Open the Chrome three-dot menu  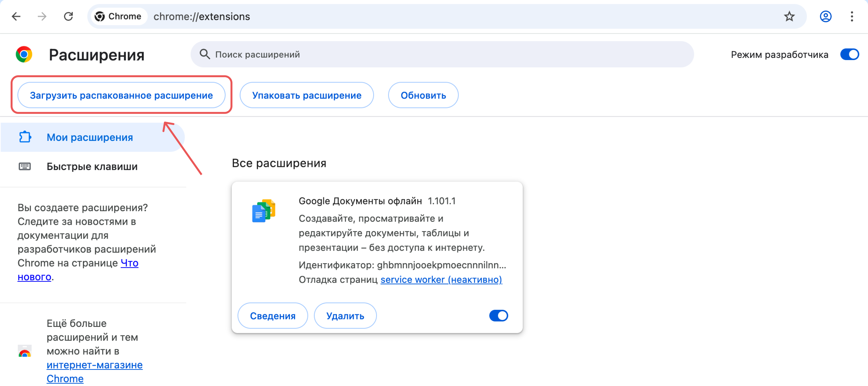coord(852,16)
